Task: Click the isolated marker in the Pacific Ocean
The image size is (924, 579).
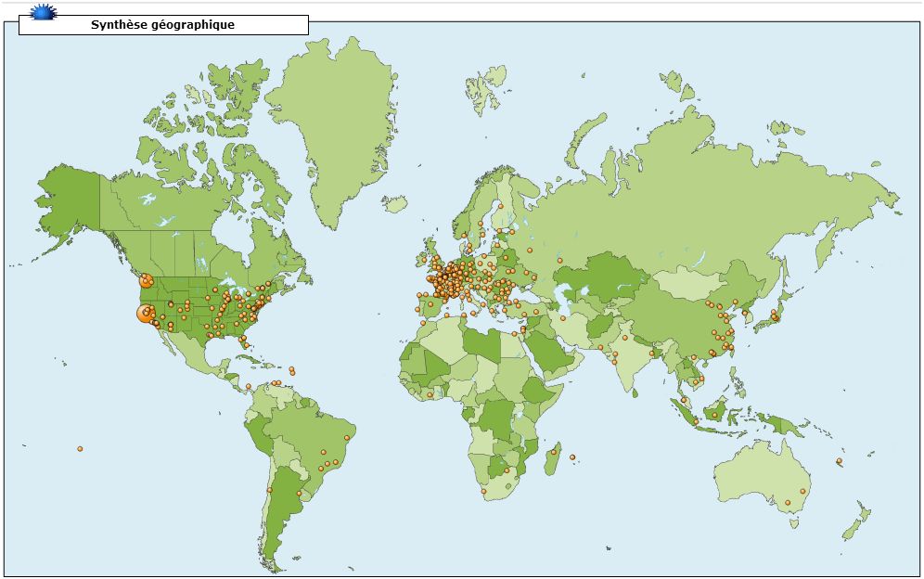Action: (x=80, y=449)
